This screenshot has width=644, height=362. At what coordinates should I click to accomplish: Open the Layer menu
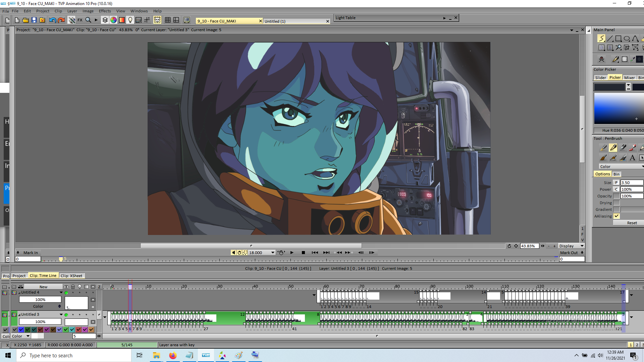(x=72, y=11)
